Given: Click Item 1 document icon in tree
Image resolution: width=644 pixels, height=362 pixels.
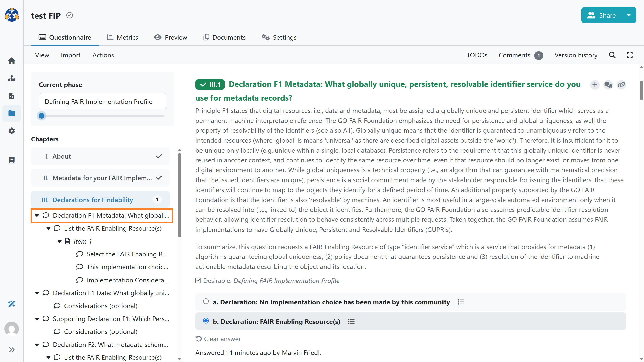Looking at the screenshot, I should coord(68,241).
